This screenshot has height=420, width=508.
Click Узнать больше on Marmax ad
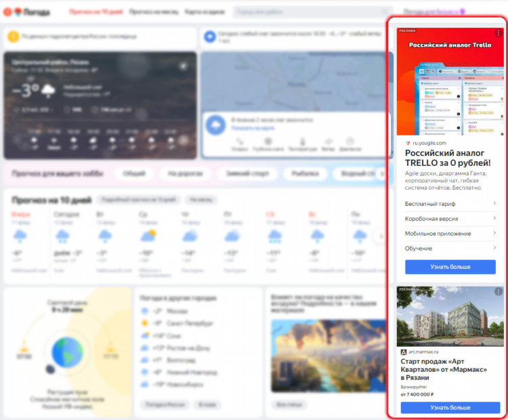pyautogui.click(x=450, y=407)
